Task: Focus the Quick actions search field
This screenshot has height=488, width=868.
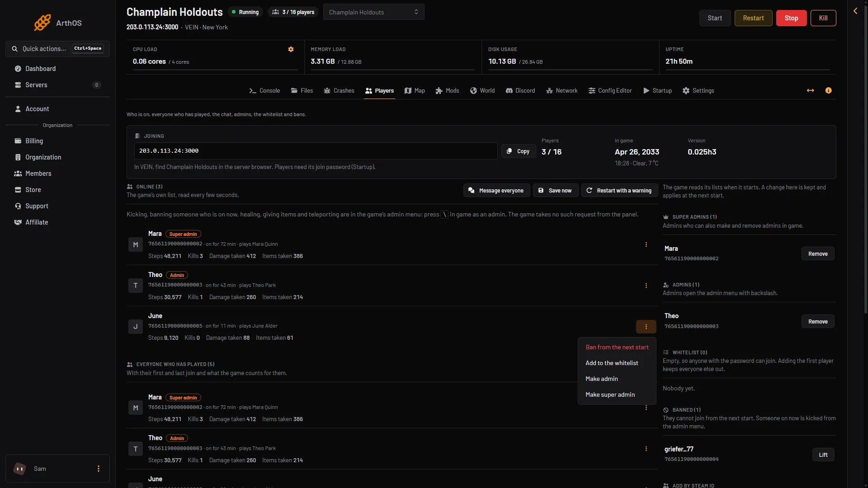Action: coord(57,49)
